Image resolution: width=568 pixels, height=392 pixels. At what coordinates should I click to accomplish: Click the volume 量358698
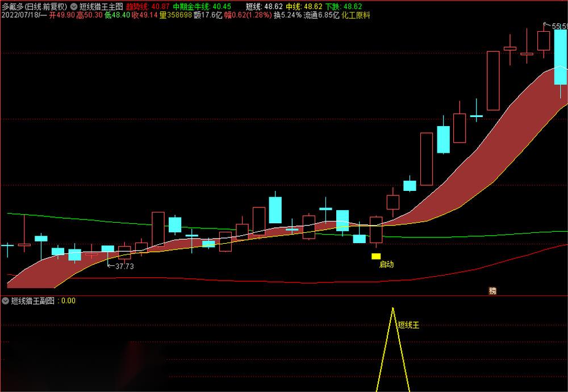pos(176,15)
